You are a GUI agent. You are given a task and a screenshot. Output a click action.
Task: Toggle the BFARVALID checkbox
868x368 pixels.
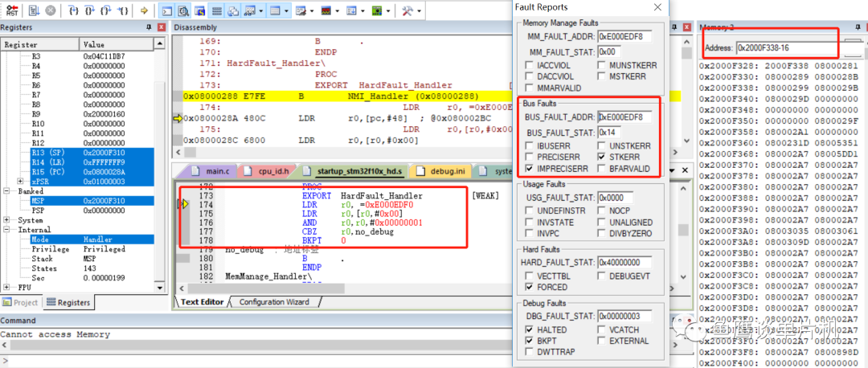click(602, 168)
